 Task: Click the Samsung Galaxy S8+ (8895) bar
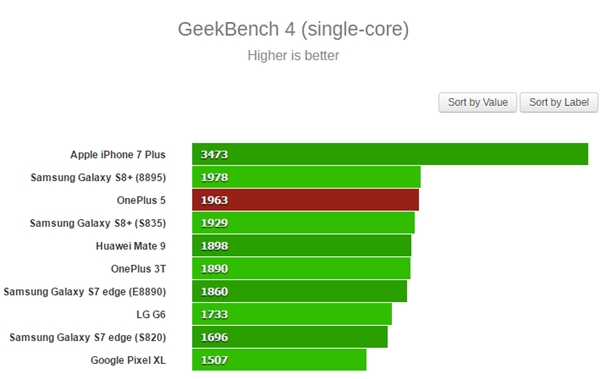click(x=306, y=177)
